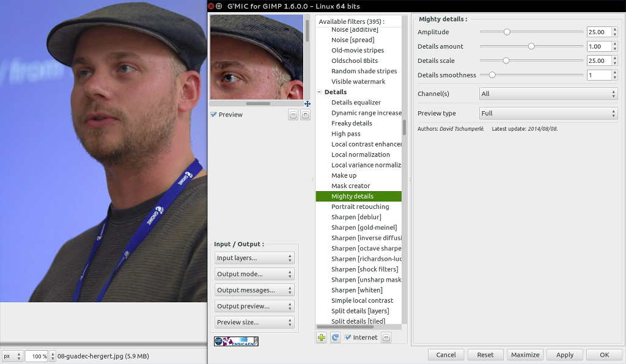Click the green plus add-to-favorites icon
626x364 pixels.
click(x=322, y=337)
